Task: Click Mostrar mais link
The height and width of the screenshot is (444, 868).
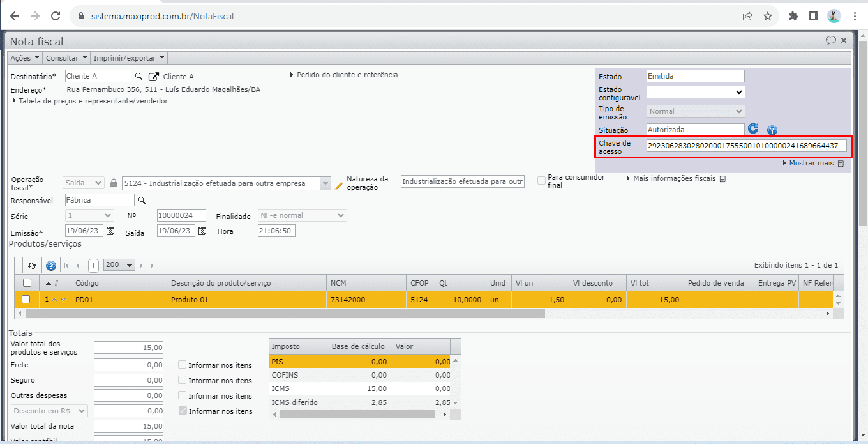Action: [x=811, y=164]
